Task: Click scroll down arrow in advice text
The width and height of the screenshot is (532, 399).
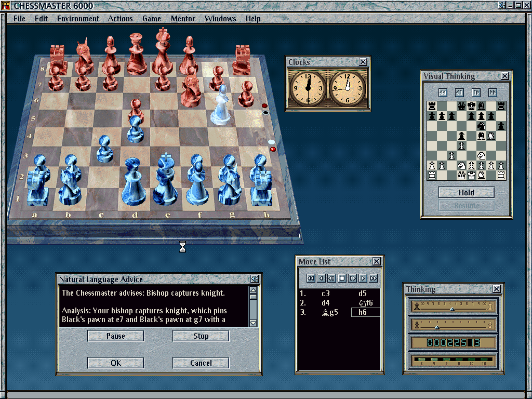Action: point(253,323)
